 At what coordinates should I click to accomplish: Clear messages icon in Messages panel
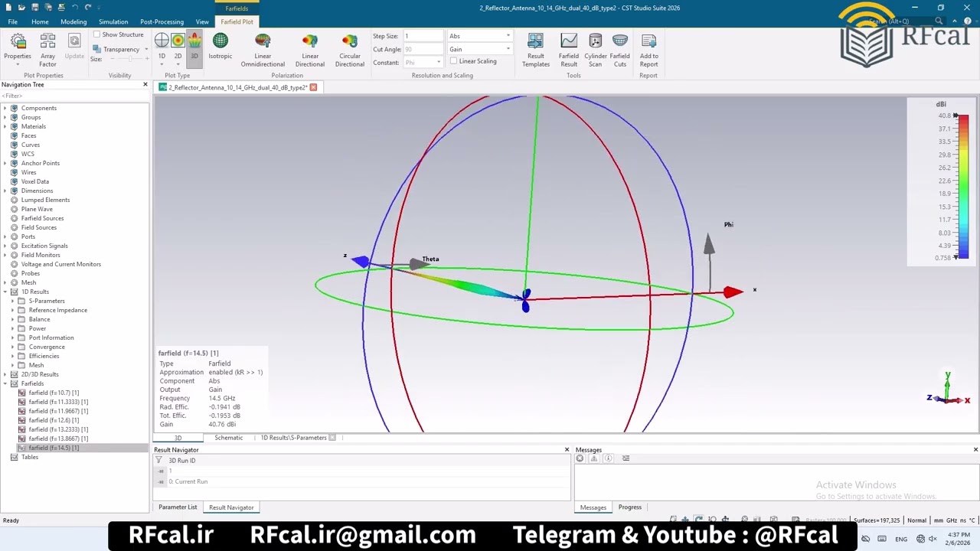[580, 458]
